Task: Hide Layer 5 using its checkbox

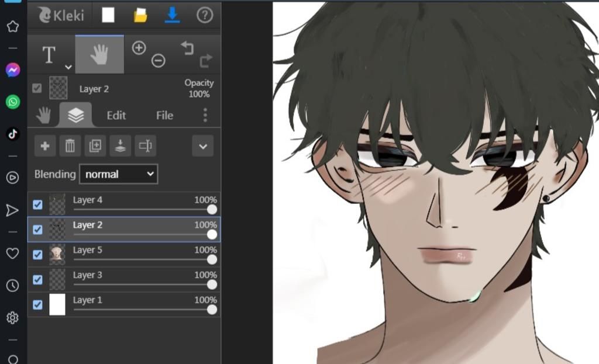Action: coord(37,255)
